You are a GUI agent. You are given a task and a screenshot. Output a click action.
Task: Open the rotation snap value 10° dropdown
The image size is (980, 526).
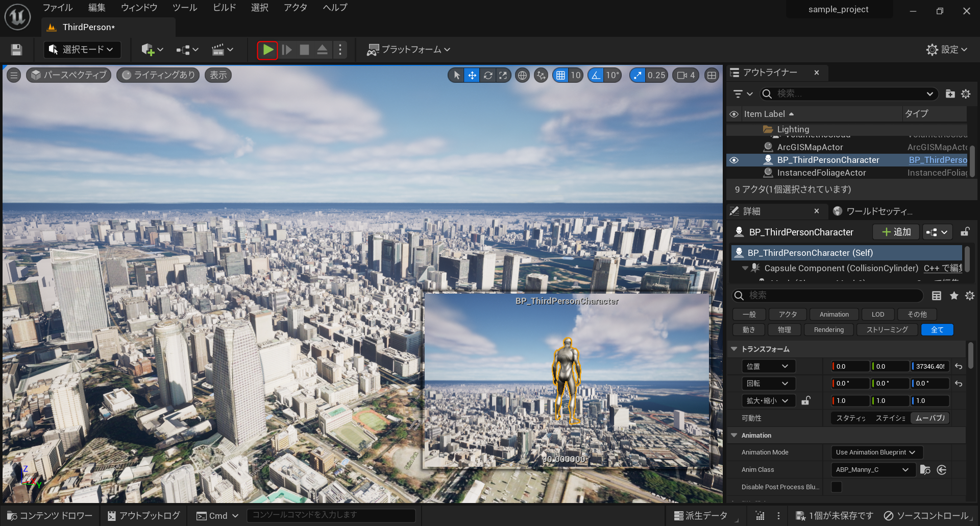(612, 76)
